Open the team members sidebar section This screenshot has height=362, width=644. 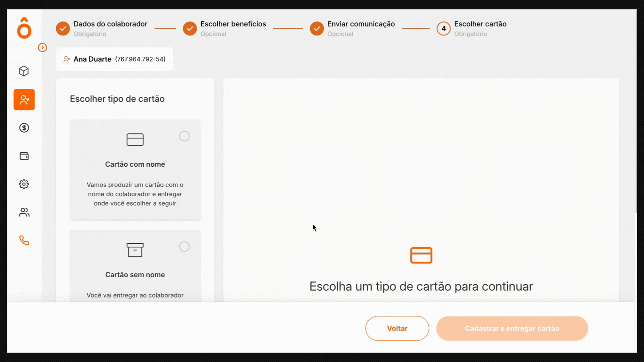point(24,212)
